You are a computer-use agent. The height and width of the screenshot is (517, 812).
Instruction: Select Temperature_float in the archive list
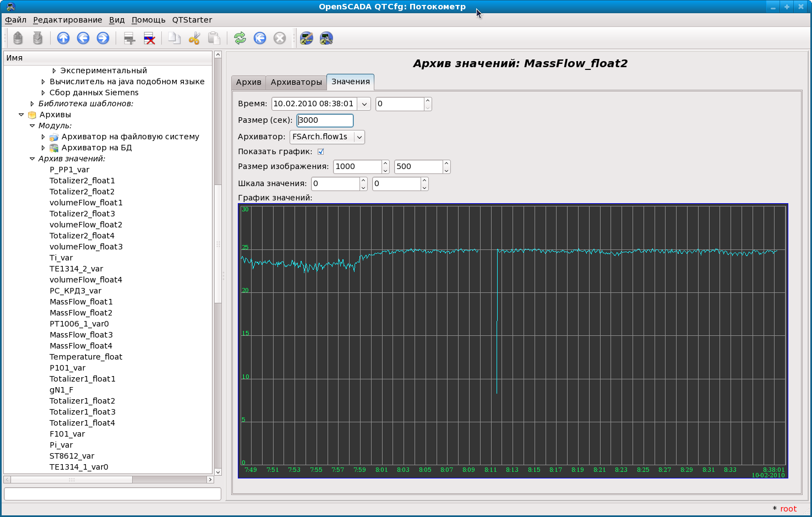point(86,357)
